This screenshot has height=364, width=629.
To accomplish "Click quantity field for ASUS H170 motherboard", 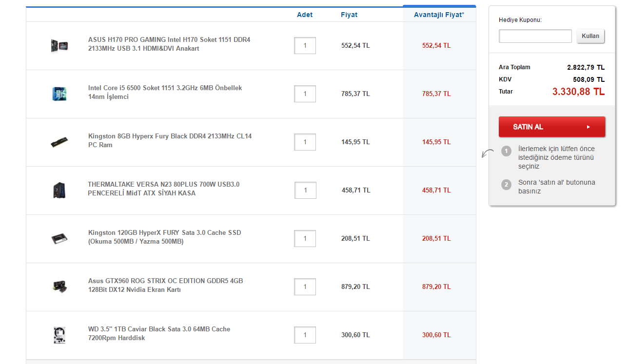I will point(305,46).
